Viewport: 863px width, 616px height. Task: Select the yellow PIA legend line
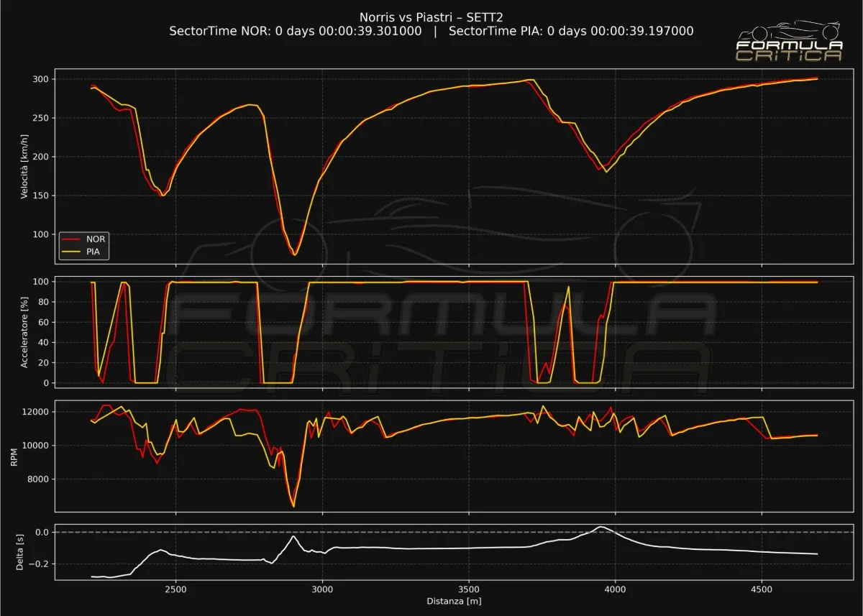(x=72, y=252)
